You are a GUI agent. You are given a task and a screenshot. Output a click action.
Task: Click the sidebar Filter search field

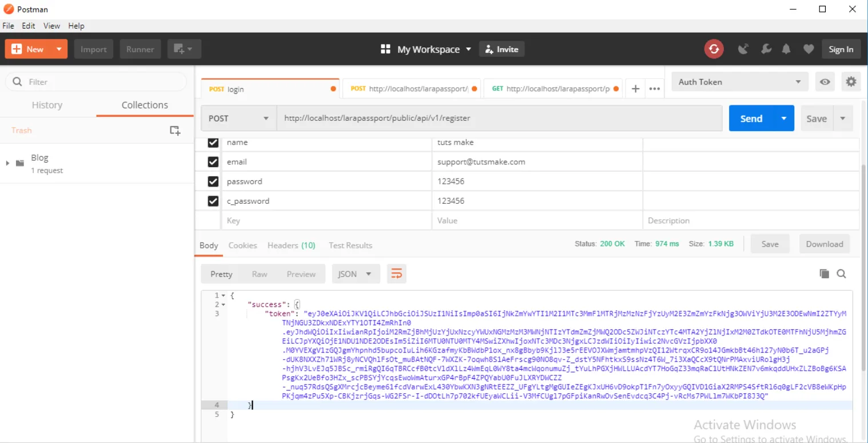tap(96, 82)
